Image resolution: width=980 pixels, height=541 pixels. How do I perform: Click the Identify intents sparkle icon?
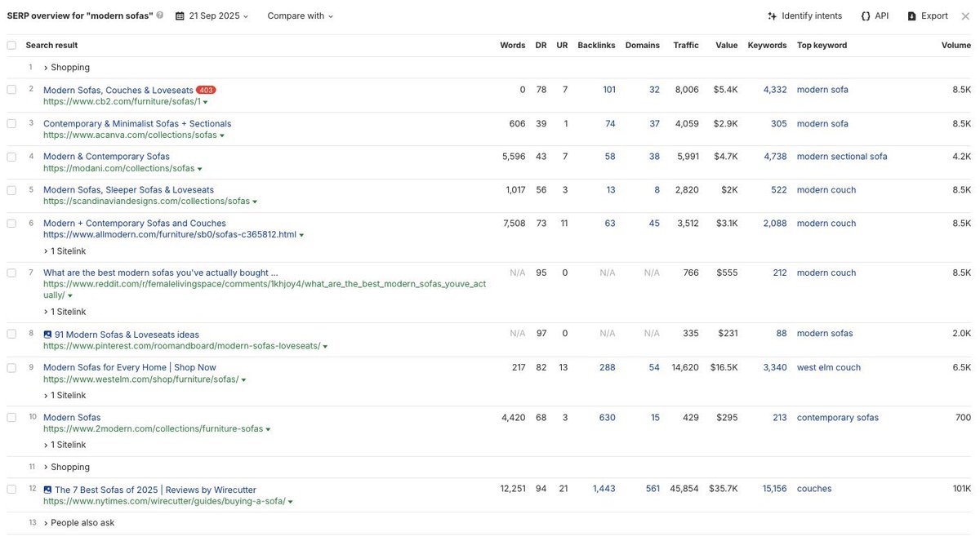(x=773, y=16)
